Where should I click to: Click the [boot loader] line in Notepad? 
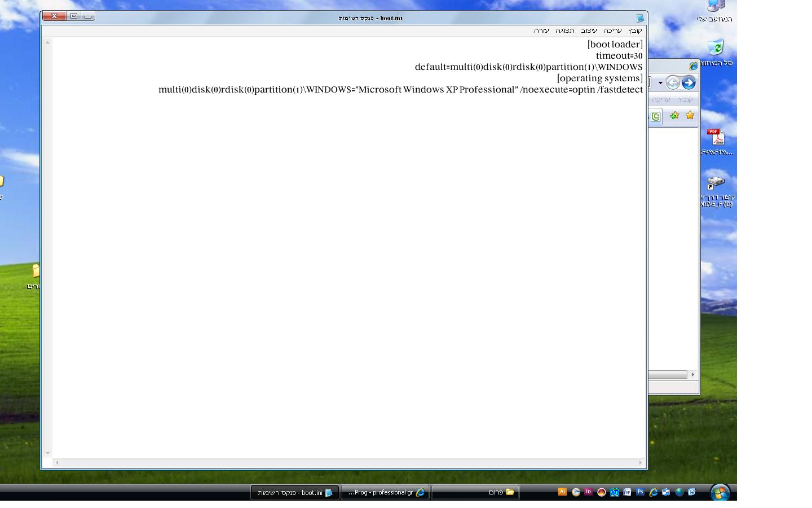[x=615, y=45]
